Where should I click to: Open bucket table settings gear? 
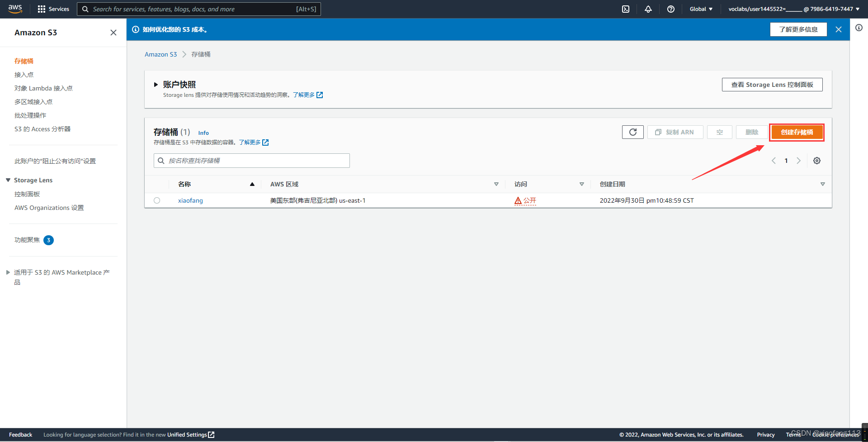817,161
